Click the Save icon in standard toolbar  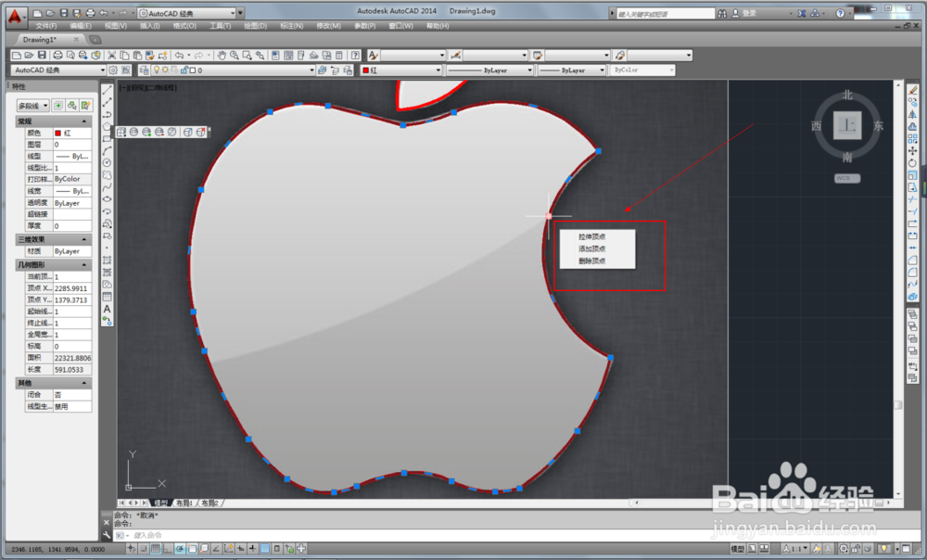[x=42, y=55]
